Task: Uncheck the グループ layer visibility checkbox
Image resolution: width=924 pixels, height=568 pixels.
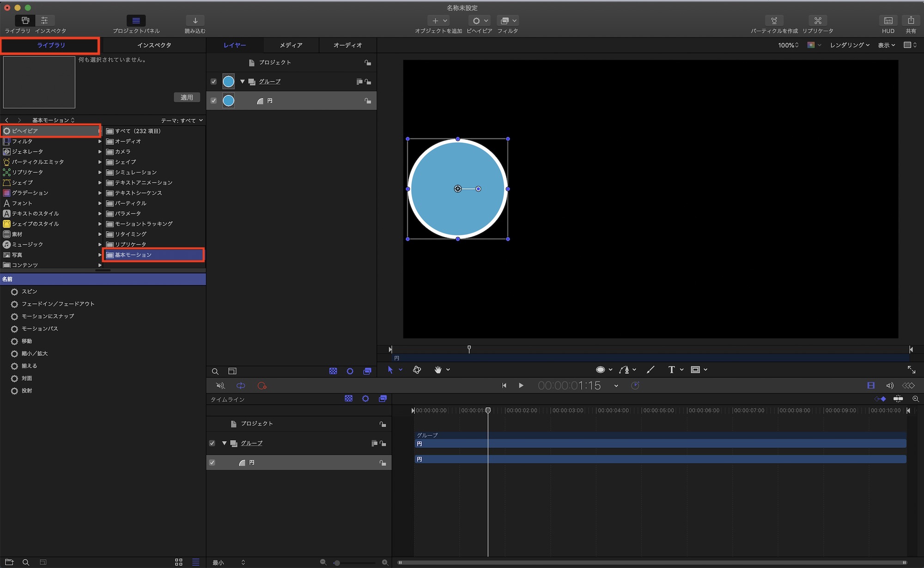Action: point(213,82)
